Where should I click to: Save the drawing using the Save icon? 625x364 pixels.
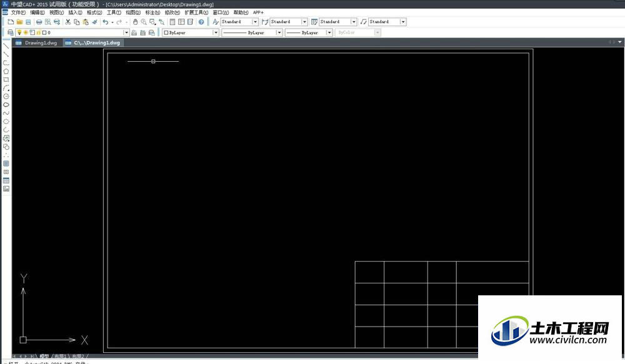click(28, 22)
